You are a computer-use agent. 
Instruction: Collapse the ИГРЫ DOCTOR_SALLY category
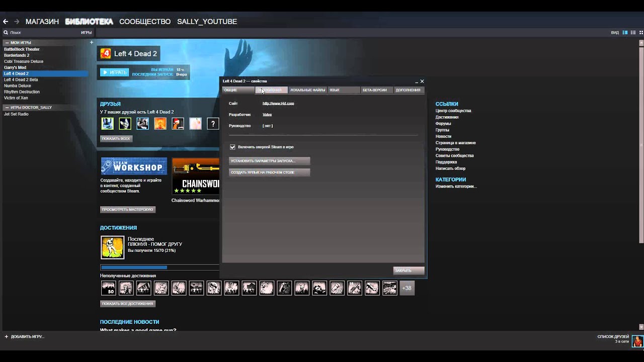[x=7, y=107]
